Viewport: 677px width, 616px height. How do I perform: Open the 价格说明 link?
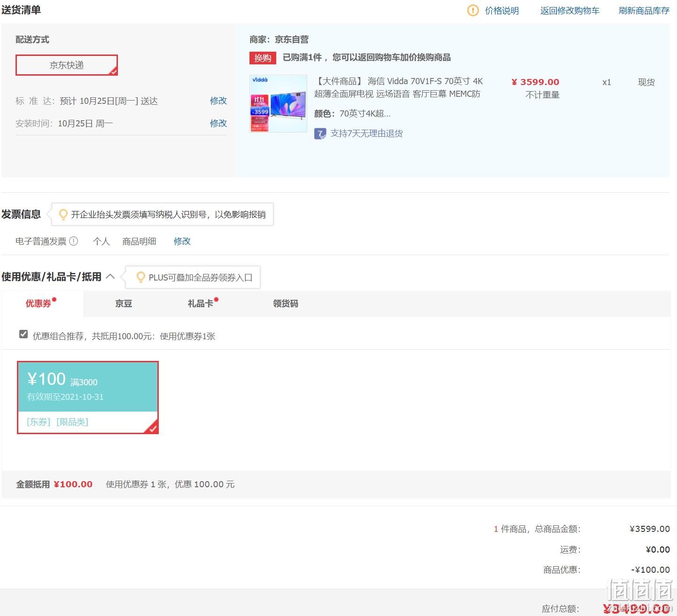click(x=502, y=11)
